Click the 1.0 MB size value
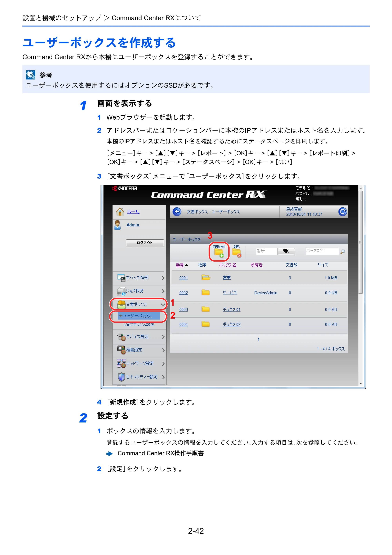 331,278
